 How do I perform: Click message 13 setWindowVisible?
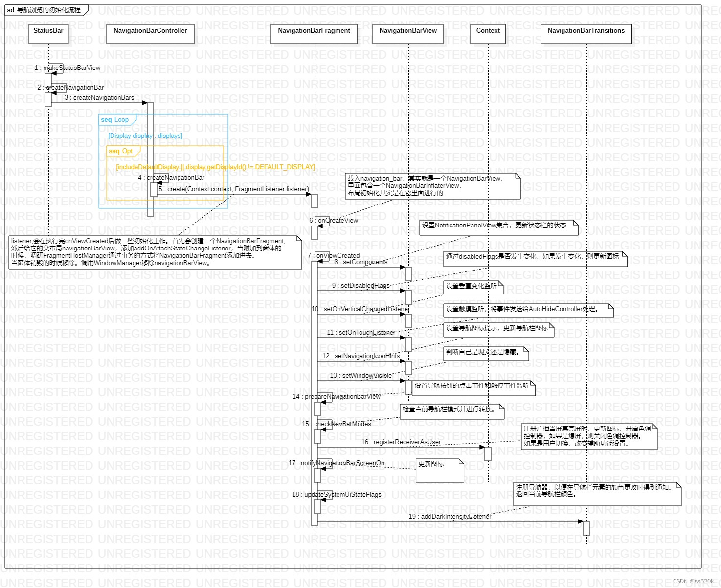coord(361,376)
